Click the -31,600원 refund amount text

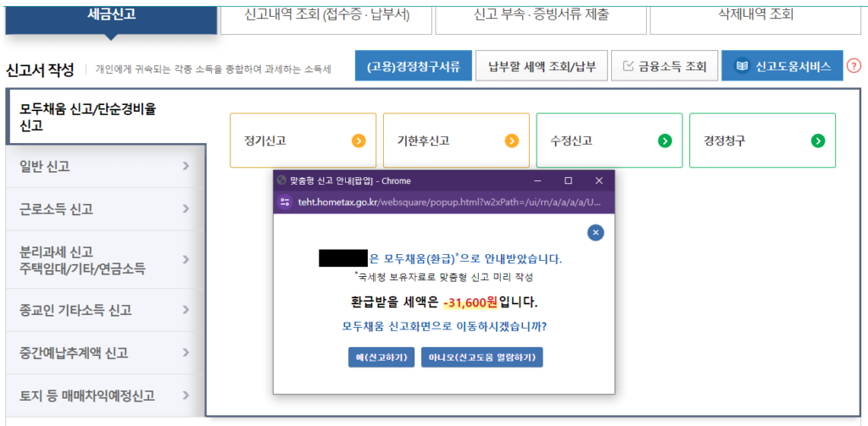pyautogui.click(x=470, y=302)
